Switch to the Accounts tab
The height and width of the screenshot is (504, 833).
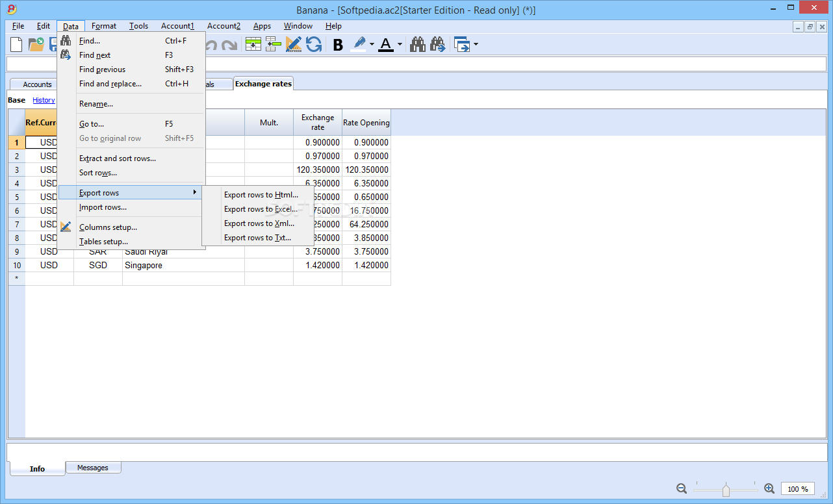click(x=34, y=84)
